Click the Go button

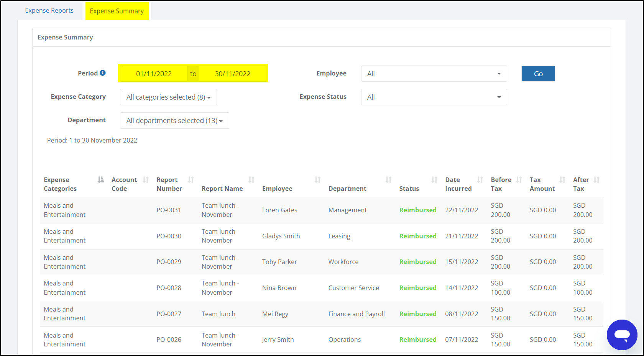538,74
